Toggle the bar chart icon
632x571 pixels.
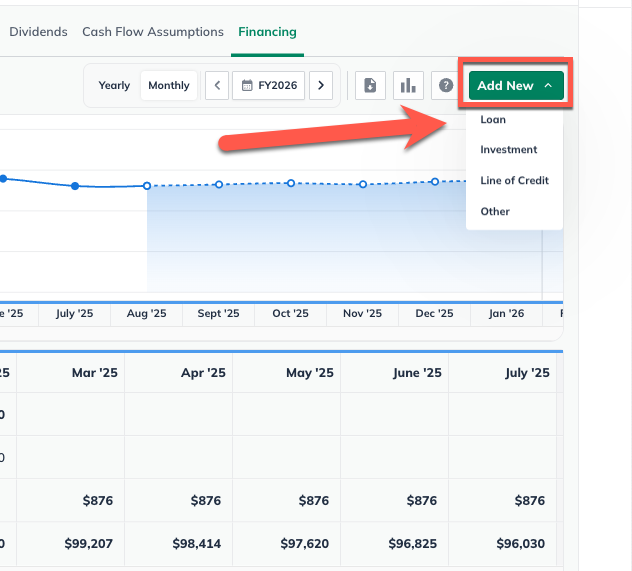[408, 85]
